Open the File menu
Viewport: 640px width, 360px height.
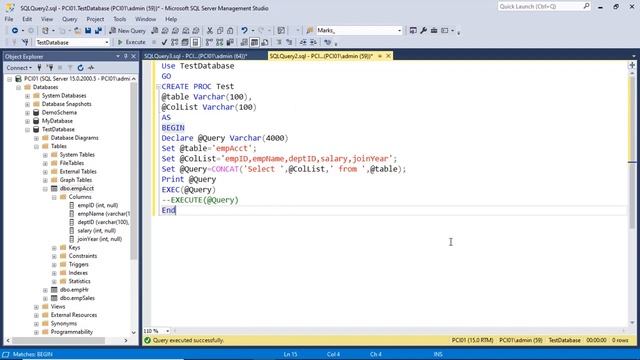click(x=9, y=19)
